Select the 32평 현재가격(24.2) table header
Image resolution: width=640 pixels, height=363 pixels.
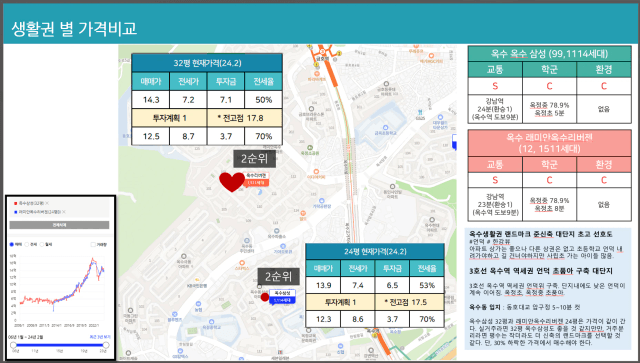pyautogui.click(x=207, y=63)
